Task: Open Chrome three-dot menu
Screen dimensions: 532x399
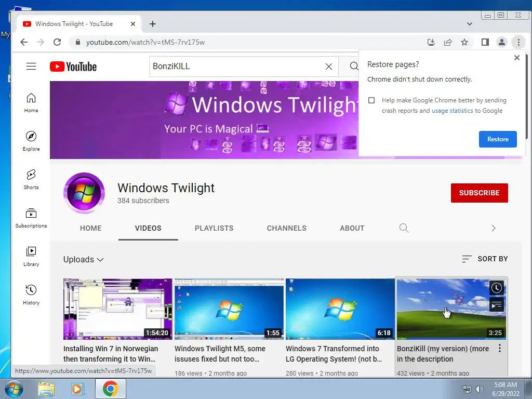Action: [518, 42]
